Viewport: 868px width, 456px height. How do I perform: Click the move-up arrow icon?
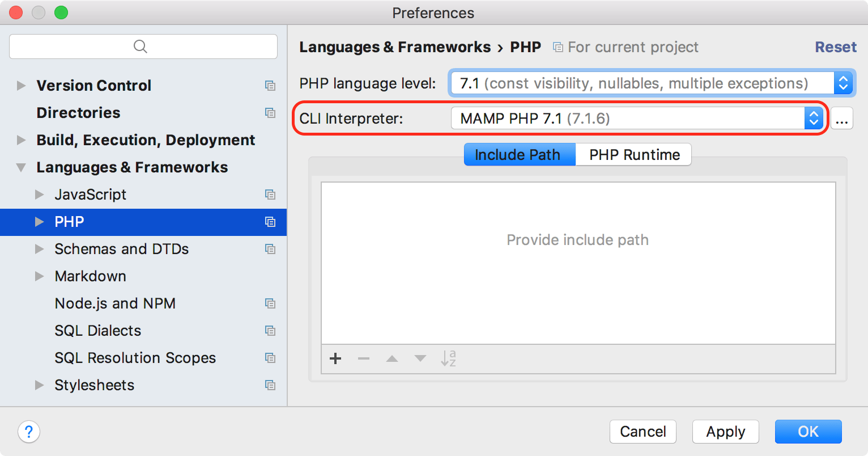392,358
